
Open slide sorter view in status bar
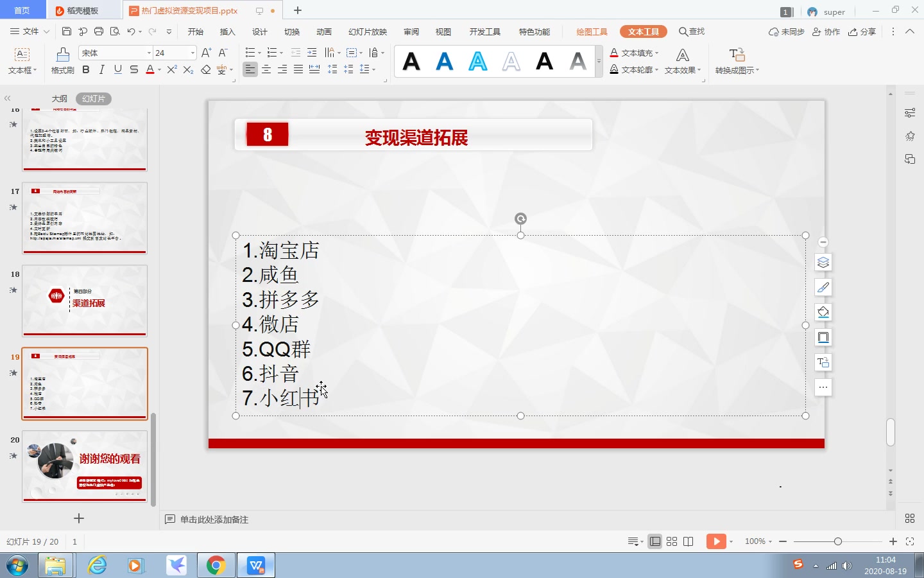672,541
